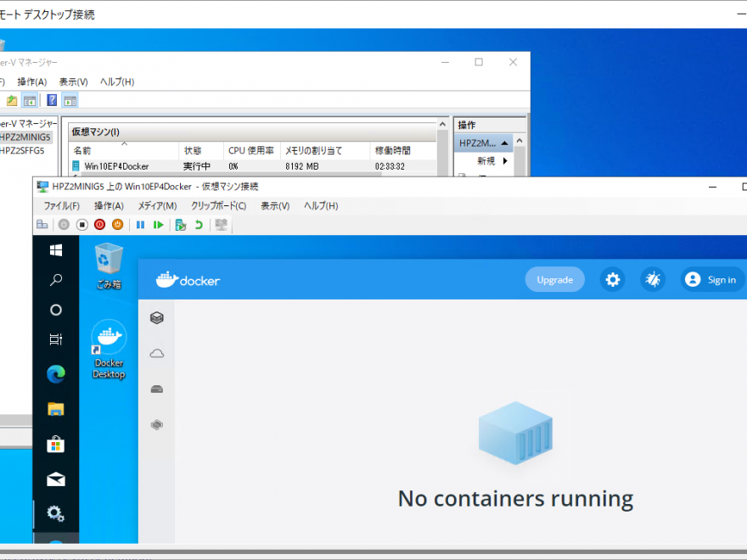The width and height of the screenshot is (747, 560).
Task: Launch Microsoft Edge from guest taskbar
Action: 56,374
